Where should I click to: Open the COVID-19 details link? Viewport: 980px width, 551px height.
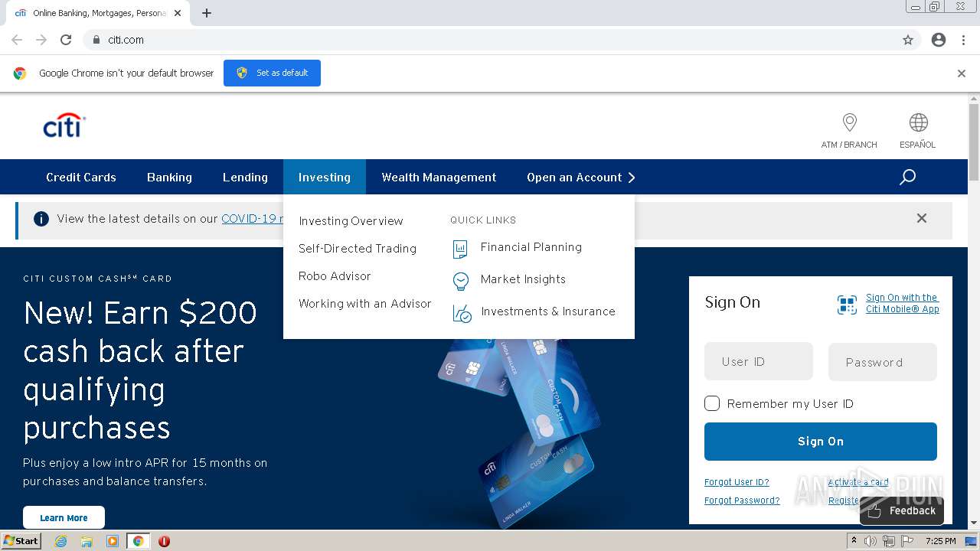(x=253, y=219)
